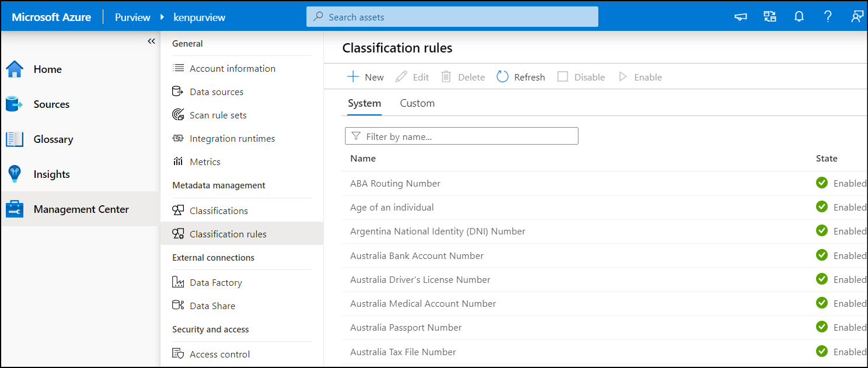Select the System tab

(x=364, y=103)
